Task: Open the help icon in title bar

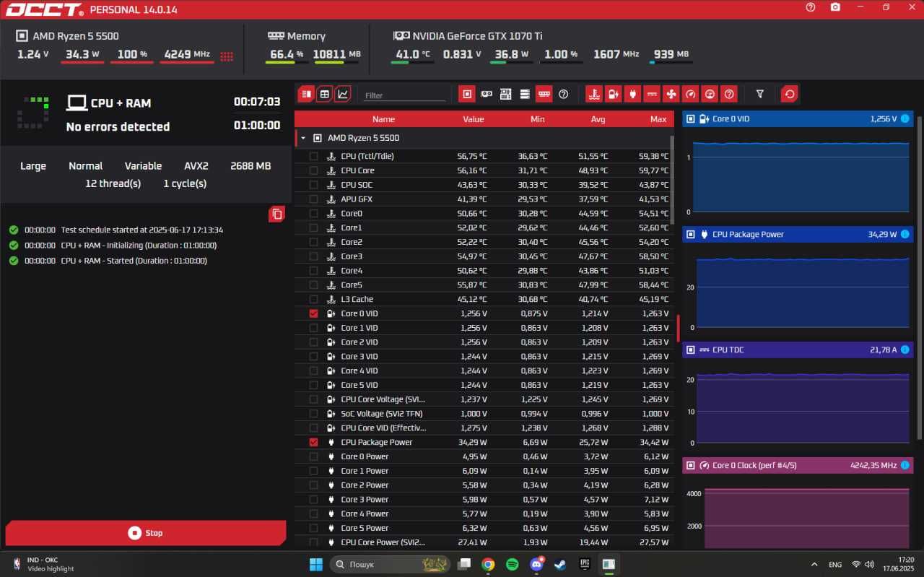Action: (811, 7)
